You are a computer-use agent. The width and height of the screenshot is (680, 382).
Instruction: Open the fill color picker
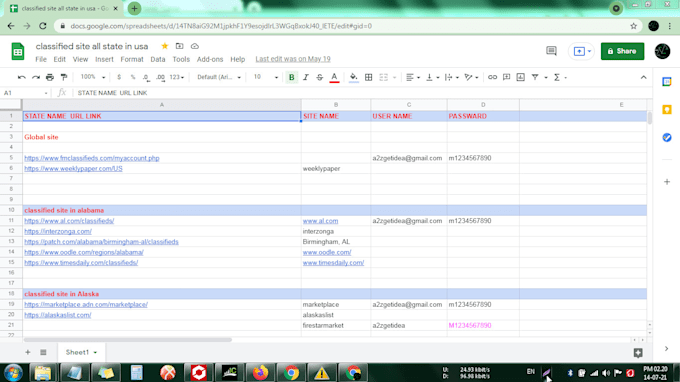tap(353, 77)
